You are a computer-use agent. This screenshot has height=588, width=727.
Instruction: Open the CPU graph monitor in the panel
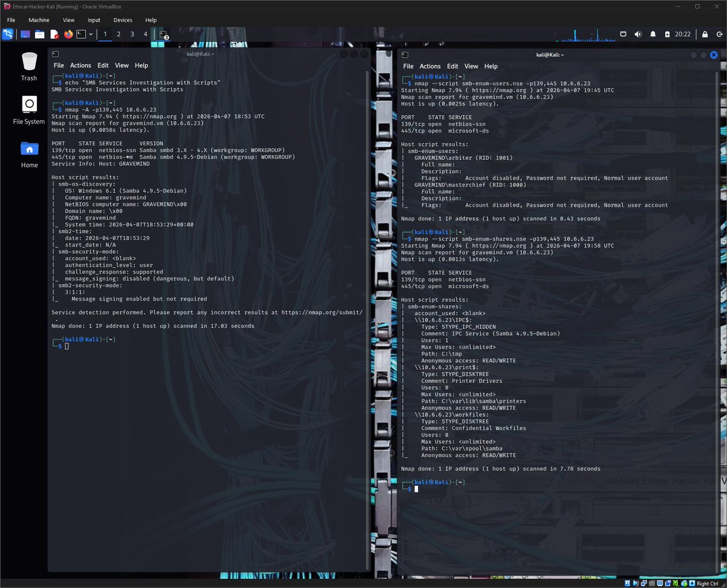(x=585, y=35)
